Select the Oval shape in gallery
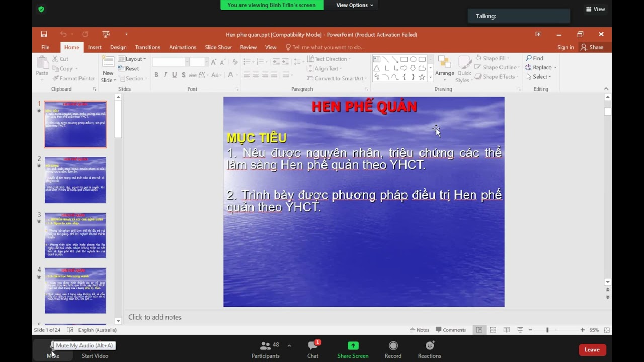Screen dimensions: 644x362 pos(413,59)
